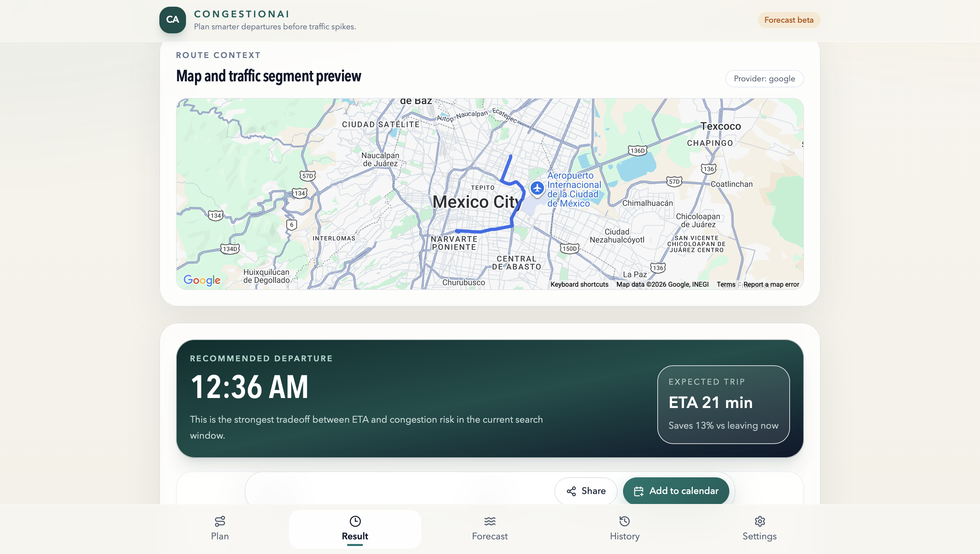Click the TEPITO map label

tap(482, 188)
